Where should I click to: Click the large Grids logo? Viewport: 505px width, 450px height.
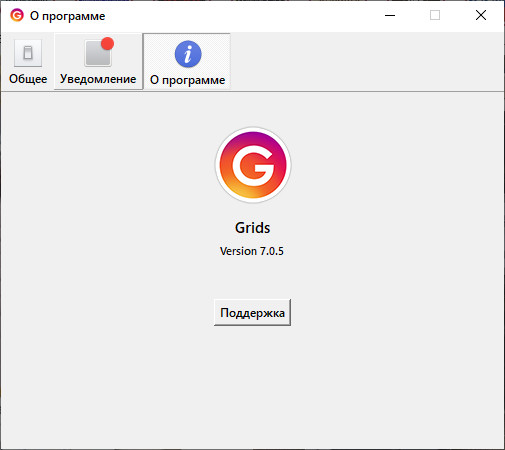(x=253, y=165)
